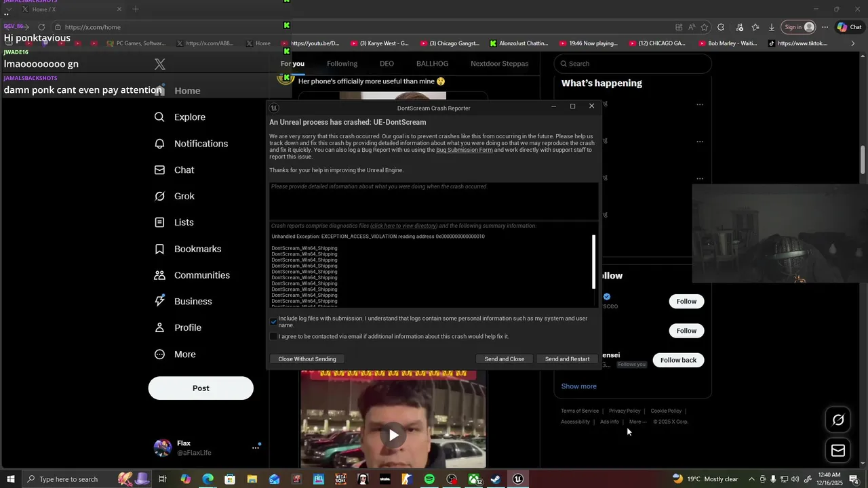Click Send and Close button

(505, 359)
